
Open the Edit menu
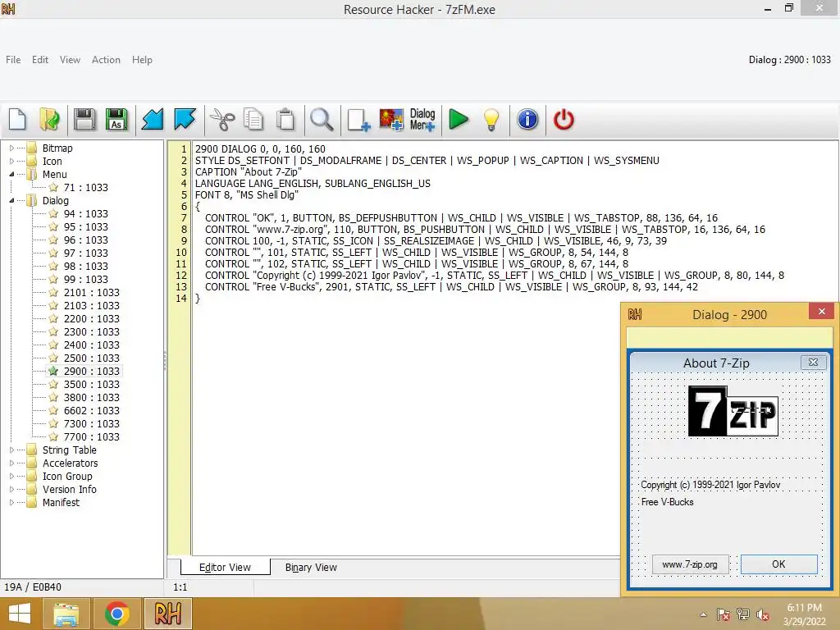[40, 59]
